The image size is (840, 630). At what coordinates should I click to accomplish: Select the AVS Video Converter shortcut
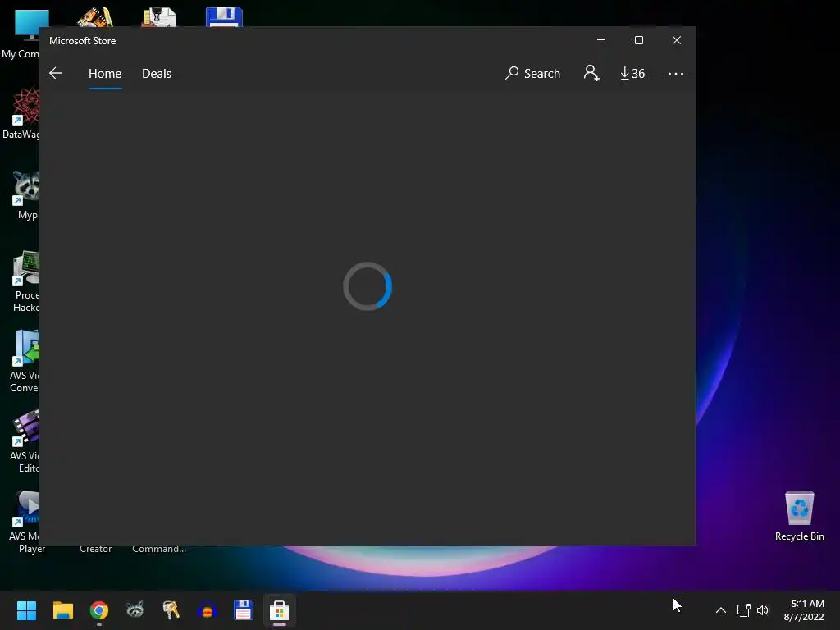point(25,362)
